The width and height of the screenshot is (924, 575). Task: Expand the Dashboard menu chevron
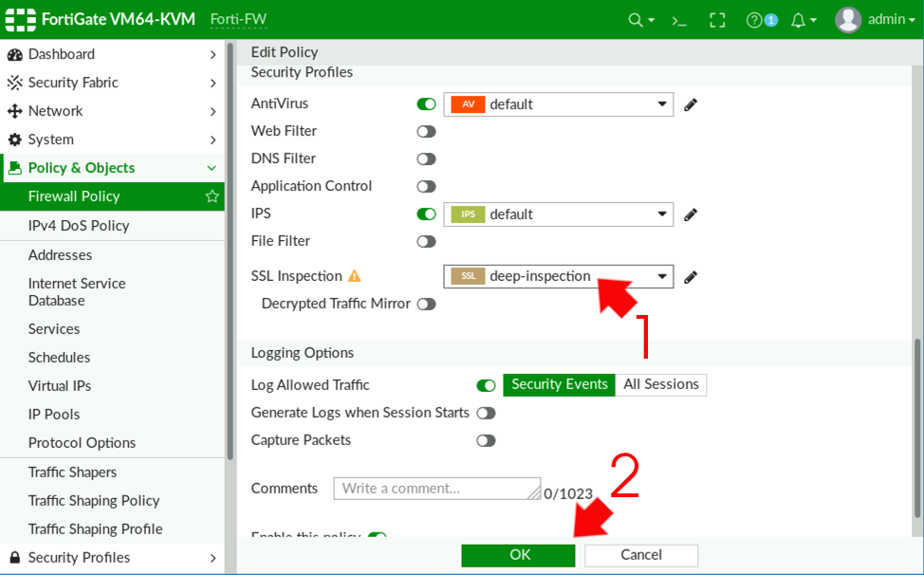pyautogui.click(x=213, y=55)
